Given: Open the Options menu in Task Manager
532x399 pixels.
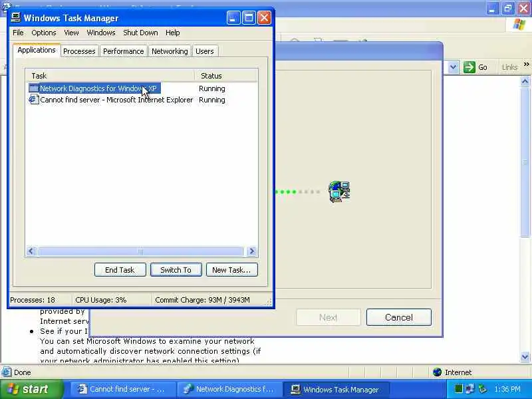Looking at the screenshot, I should [44, 33].
